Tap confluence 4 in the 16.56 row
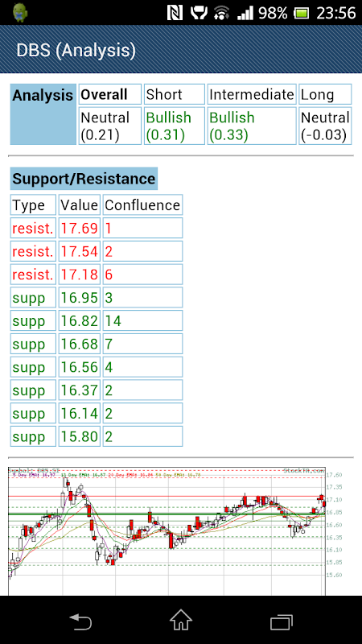Viewport: 362px width, 644px height. pyautogui.click(x=143, y=366)
